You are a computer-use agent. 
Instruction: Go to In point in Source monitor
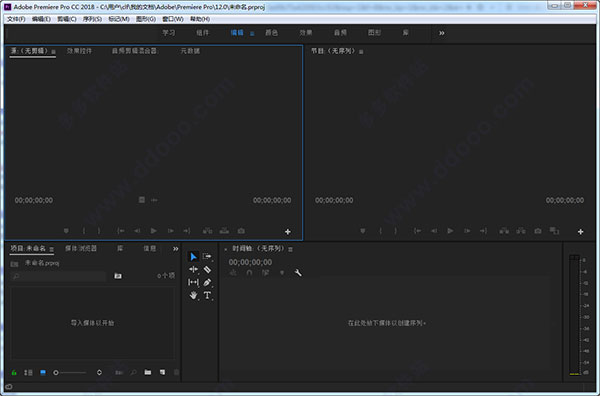[121, 231]
